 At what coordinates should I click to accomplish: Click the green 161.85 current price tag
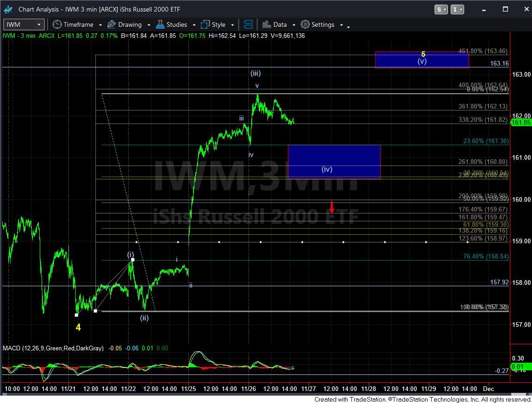[521, 122]
